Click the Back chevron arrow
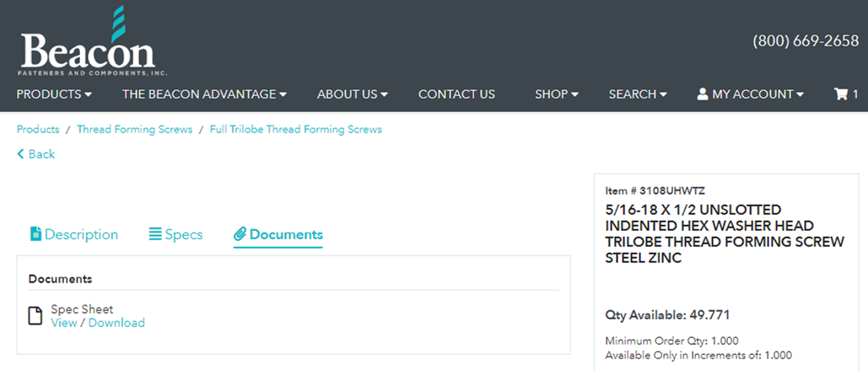 (21, 154)
